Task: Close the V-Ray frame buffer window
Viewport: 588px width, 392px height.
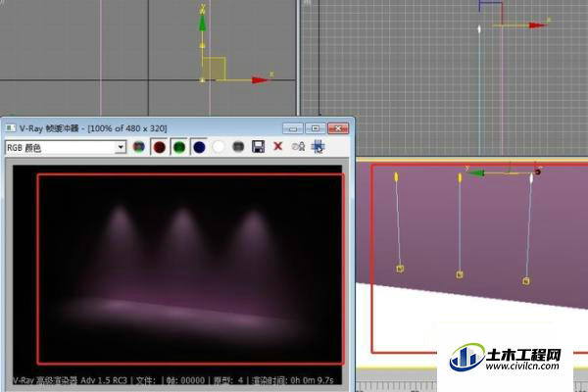Action: [x=338, y=128]
